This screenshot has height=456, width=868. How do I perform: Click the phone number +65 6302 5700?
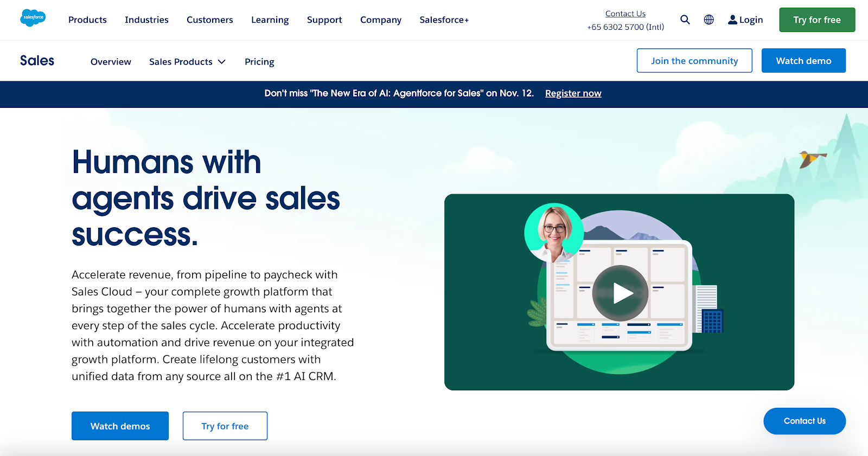626,27
